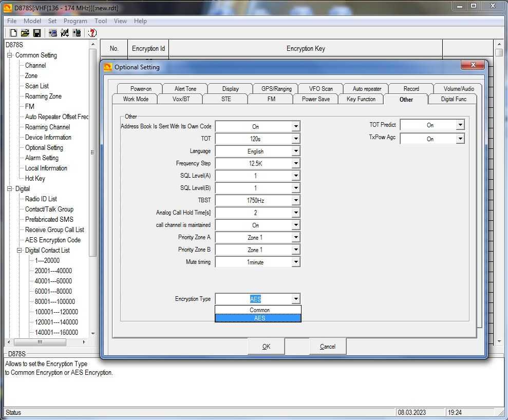Open the call channel is maintained dropdown
This screenshot has height=420, width=508.
[295, 225]
